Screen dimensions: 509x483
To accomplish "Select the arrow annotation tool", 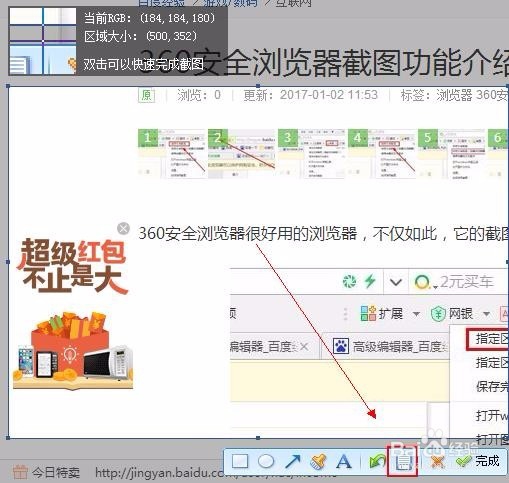I will coord(293,461).
